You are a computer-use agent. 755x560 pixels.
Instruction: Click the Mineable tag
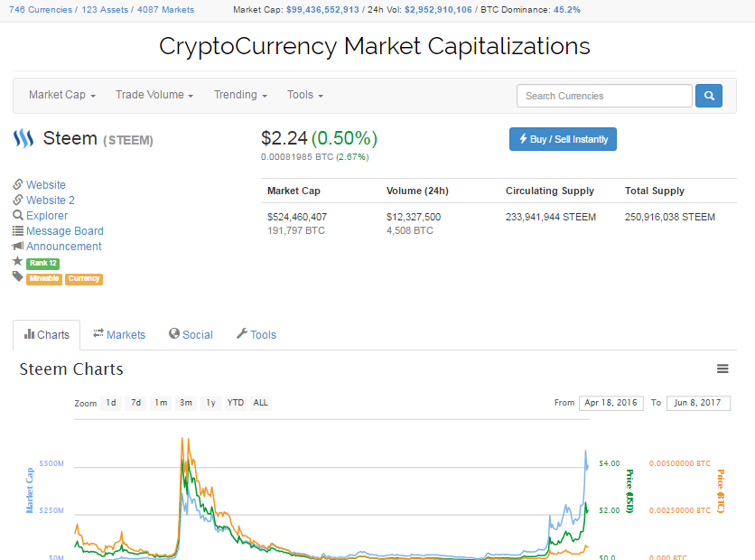tap(44, 279)
